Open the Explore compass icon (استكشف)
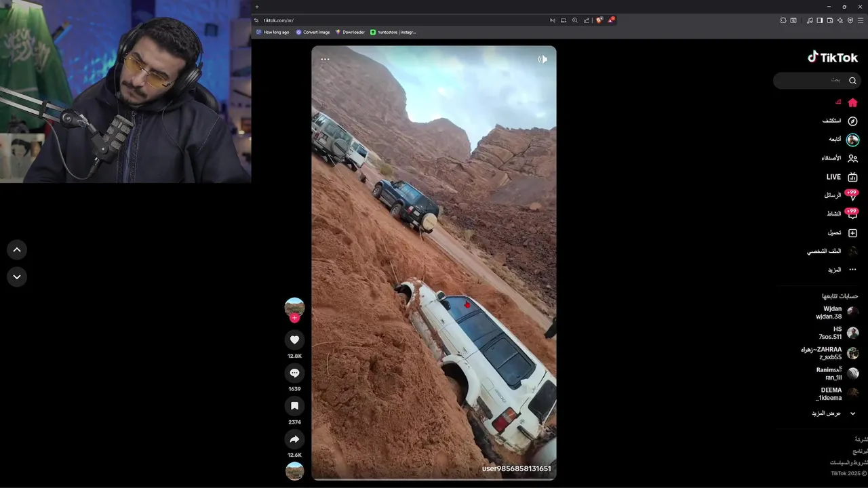The width and height of the screenshot is (868, 488). (x=852, y=121)
